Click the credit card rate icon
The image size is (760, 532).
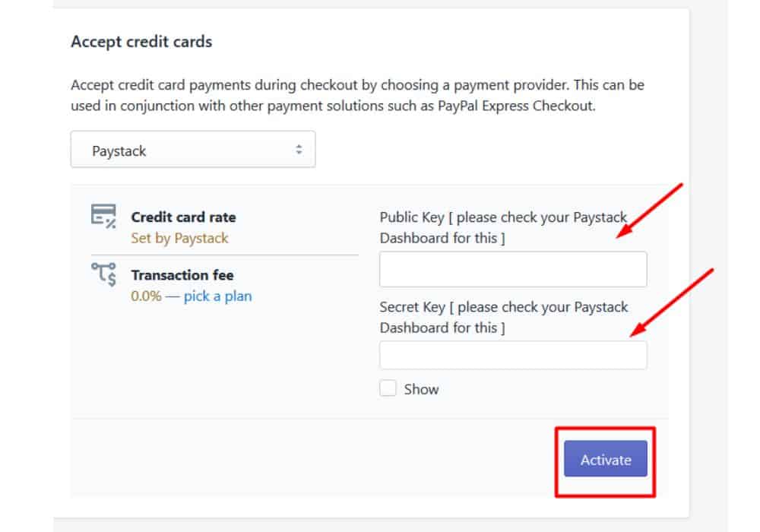pyautogui.click(x=103, y=216)
